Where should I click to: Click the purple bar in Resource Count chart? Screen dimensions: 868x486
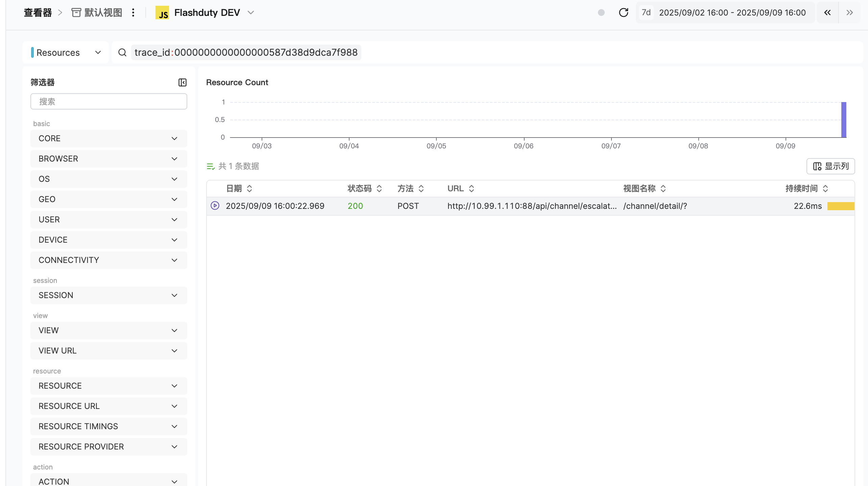tap(843, 120)
